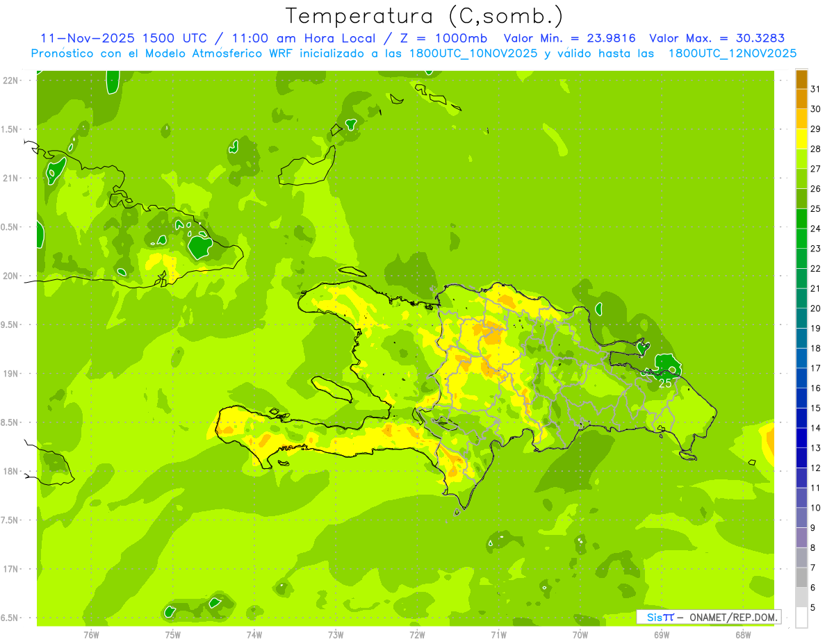Click the '7.5N' latitude tick label

pos(10,520)
